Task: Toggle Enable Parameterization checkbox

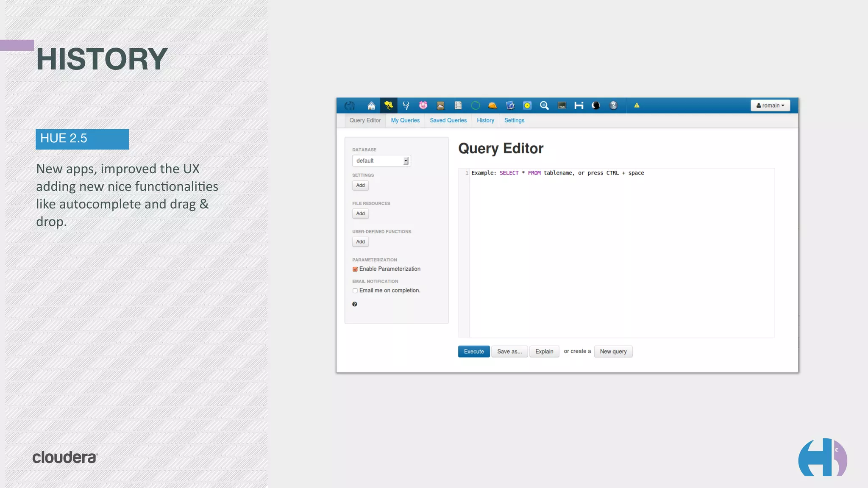Action: point(355,269)
